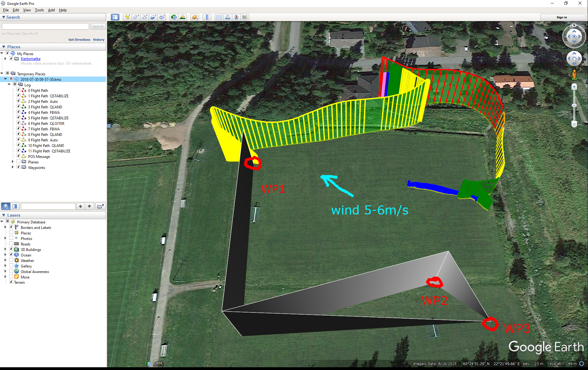Click the Add Path tool icon

pyautogui.click(x=144, y=17)
